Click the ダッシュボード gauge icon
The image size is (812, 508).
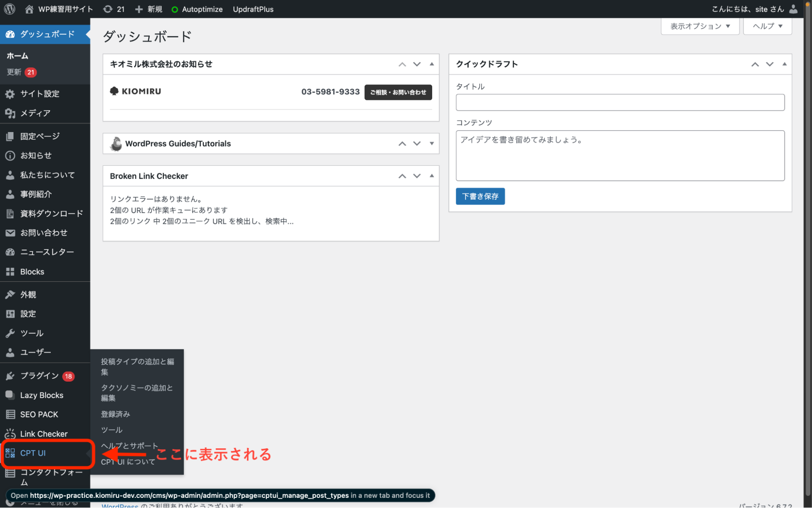coord(10,34)
